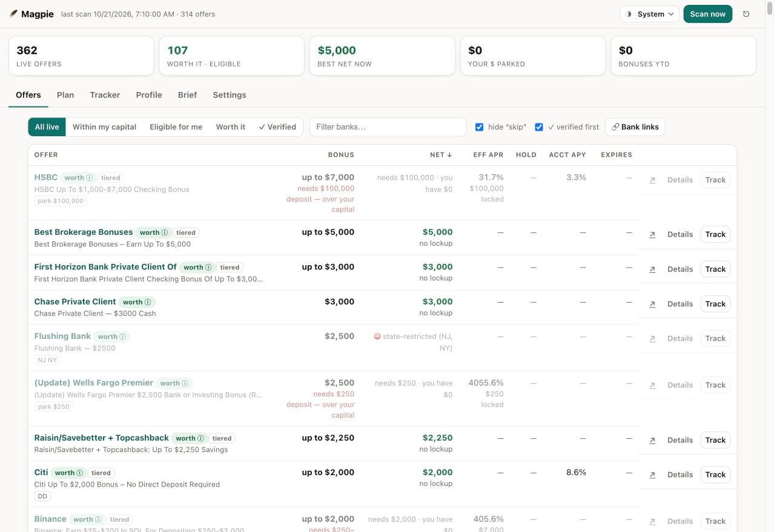Switch to the Offers tab

pos(28,95)
